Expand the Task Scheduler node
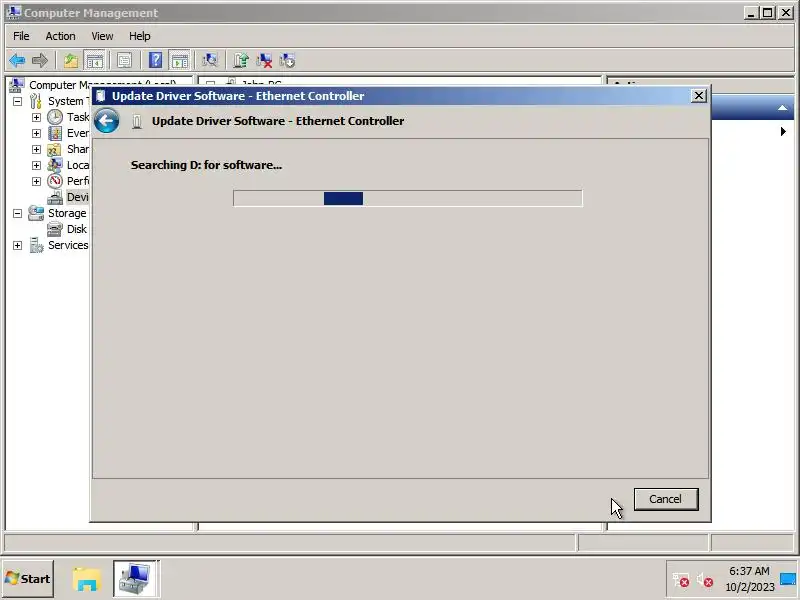This screenshot has width=800, height=600. 36,117
